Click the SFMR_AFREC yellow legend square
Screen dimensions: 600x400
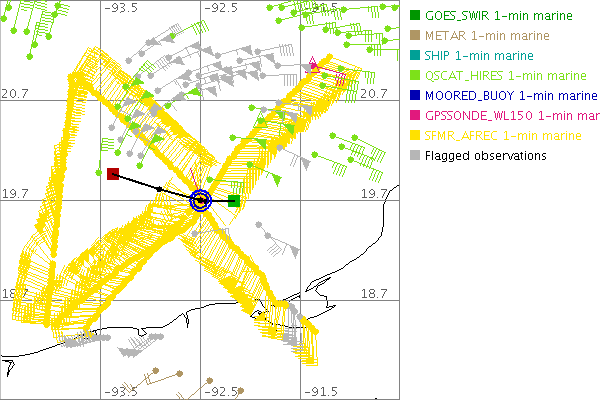pos(415,136)
